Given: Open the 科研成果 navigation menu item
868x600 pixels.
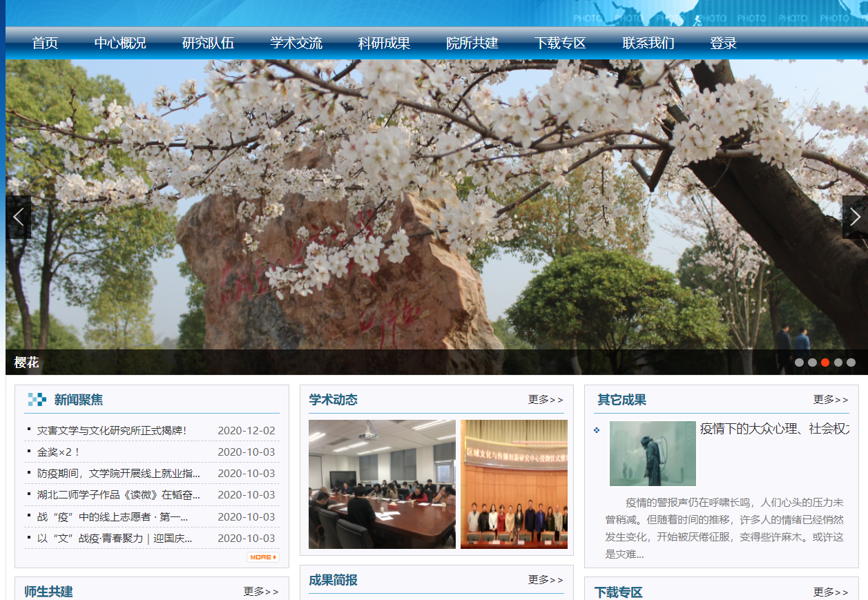Looking at the screenshot, I should (384, 43).
